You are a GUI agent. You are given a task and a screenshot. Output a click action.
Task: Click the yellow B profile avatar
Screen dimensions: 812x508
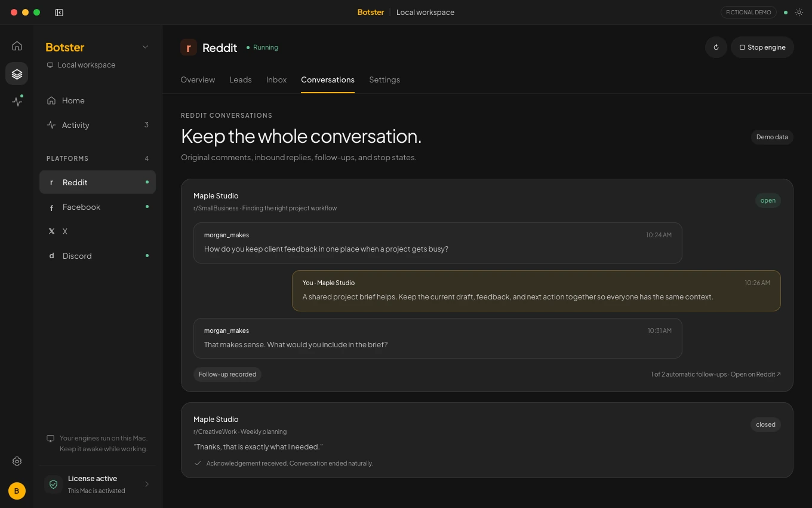click(17, 491)
